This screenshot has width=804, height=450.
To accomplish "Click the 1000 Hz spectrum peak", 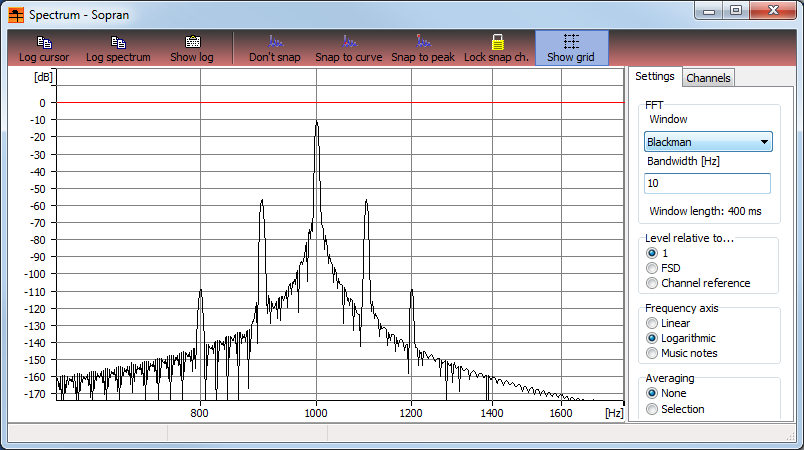I will click(x=317, y=123).
